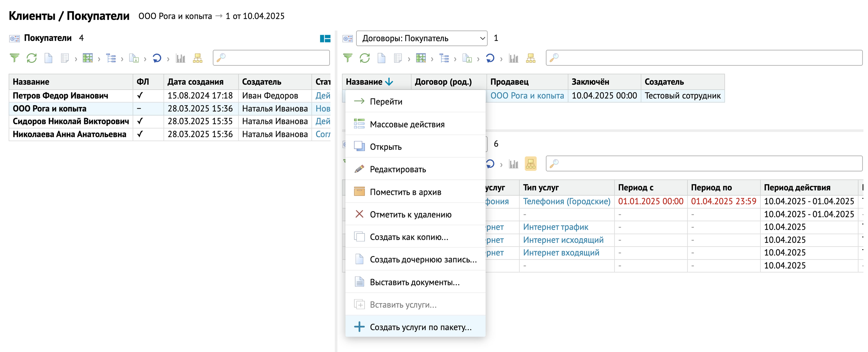Open the bar chart icon in Договоры toolbar

514,58
